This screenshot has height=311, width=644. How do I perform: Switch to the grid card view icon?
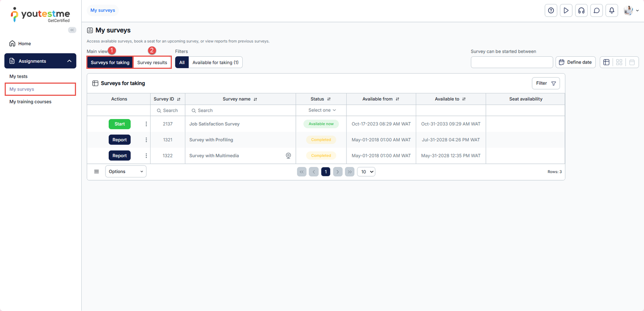(x=619, y=62)
